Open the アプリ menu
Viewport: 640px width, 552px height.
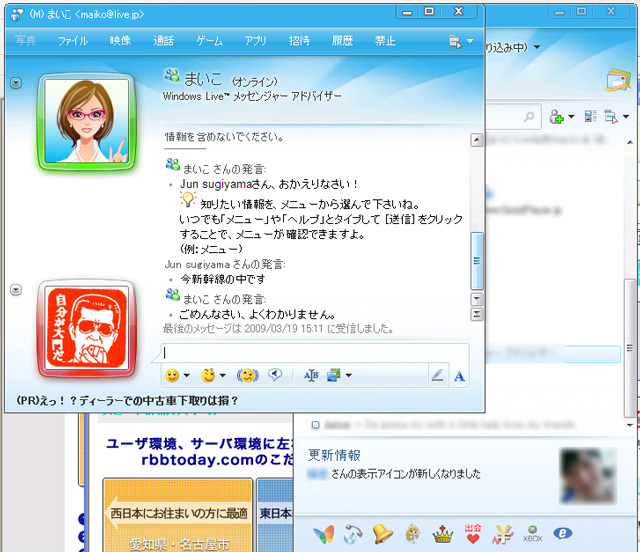coord(256,40)
